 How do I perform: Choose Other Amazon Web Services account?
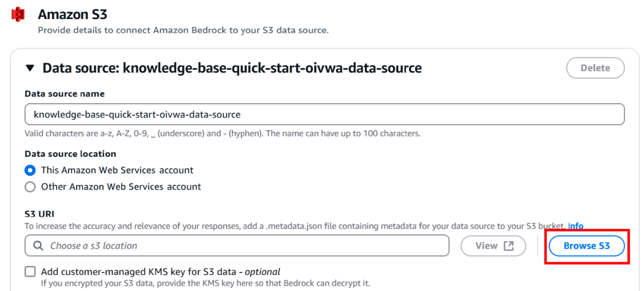[x=30, y=187]
